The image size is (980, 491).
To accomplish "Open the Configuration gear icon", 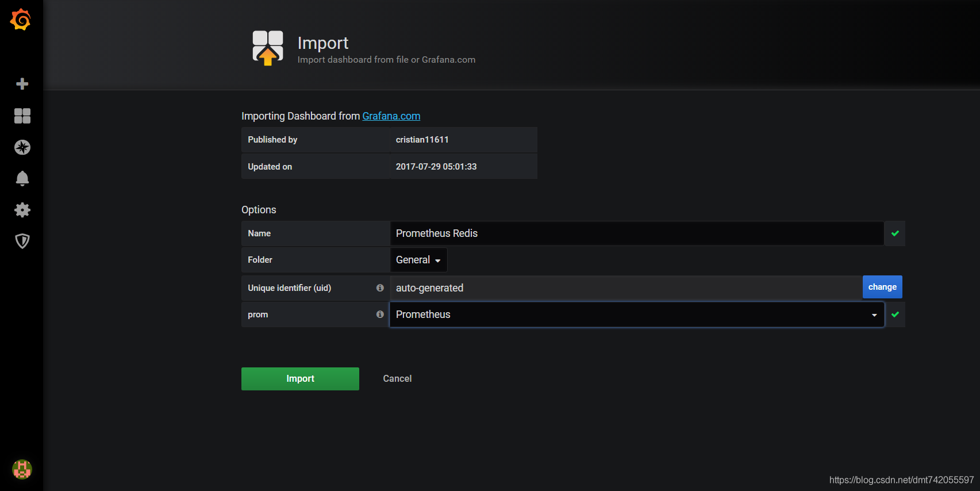I will pyautogui.click(x=22, y=210).
